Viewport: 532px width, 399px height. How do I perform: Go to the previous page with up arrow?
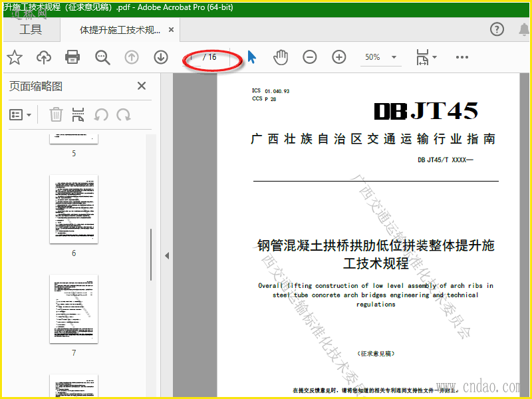(132, 57)
